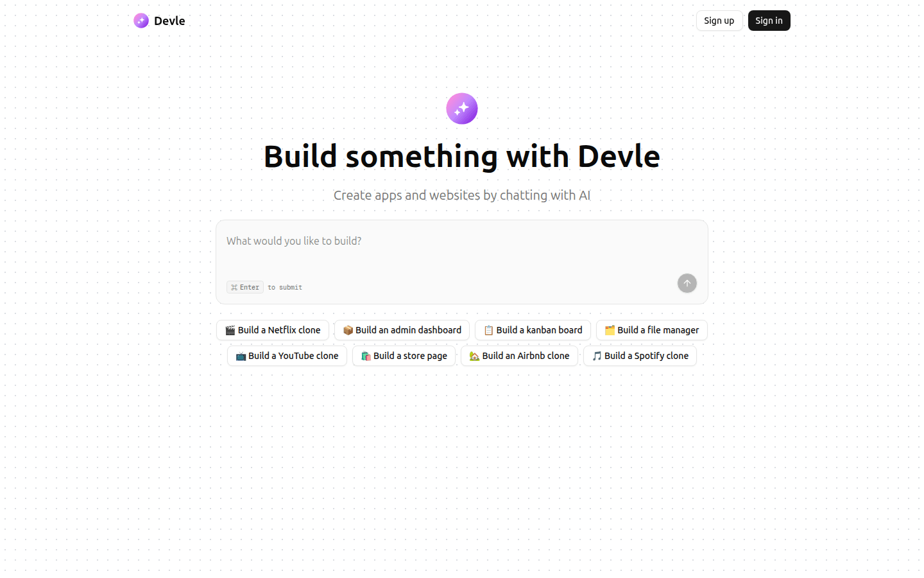Choose the Build a Netflix clone suggestion
The image size is (924, 578).
pos(273,330)
